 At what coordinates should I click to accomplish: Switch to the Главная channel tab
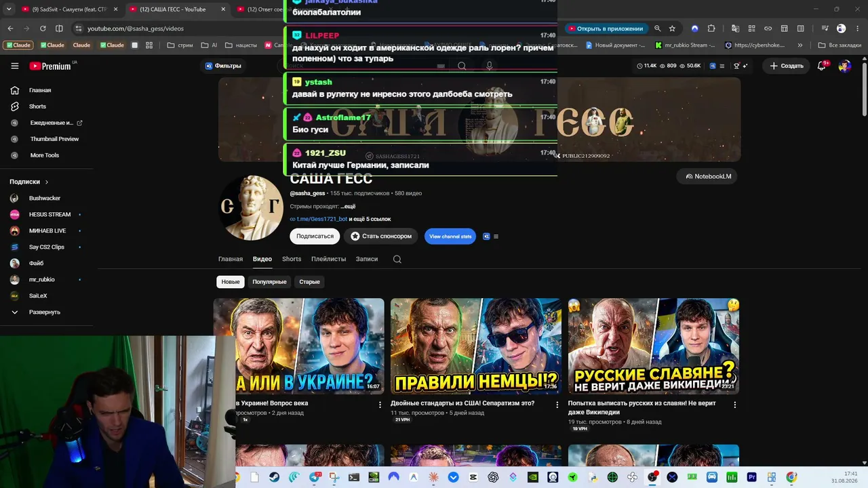click(231, 259)
